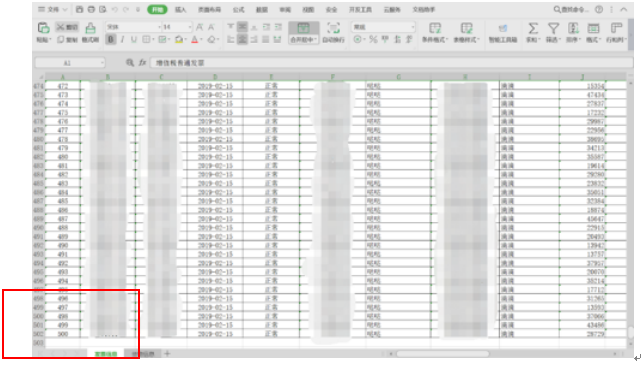642x365 pixels.
Task: Click the Wrap Text button
Action: (333, 33)
